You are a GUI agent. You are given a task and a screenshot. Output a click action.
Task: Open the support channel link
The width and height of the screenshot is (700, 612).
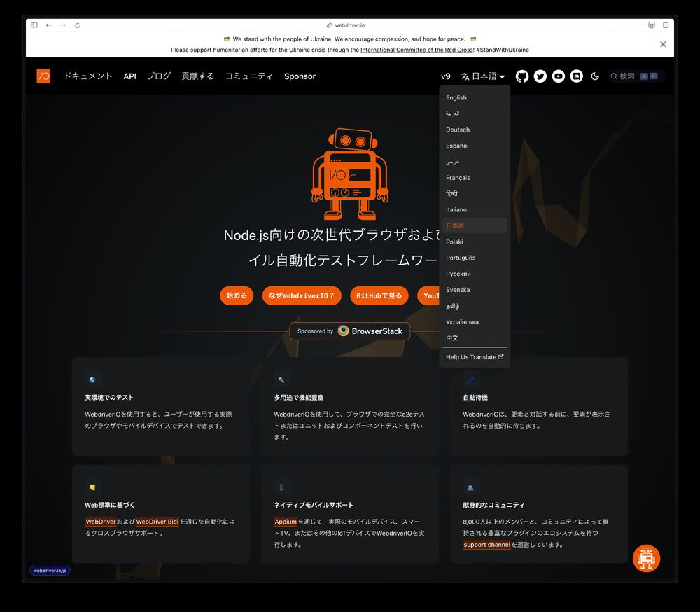[x=486, y=545]
